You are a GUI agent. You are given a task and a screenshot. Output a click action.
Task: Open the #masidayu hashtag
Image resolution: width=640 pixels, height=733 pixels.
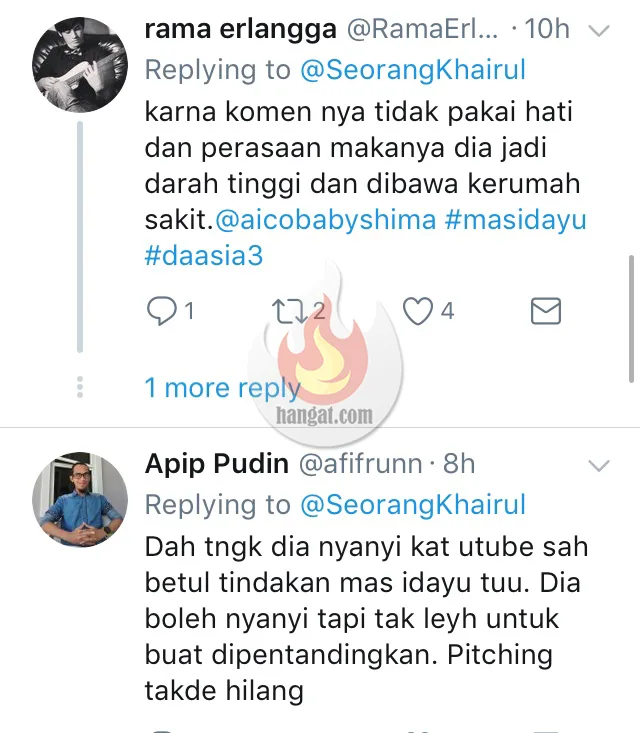point(516,220)
